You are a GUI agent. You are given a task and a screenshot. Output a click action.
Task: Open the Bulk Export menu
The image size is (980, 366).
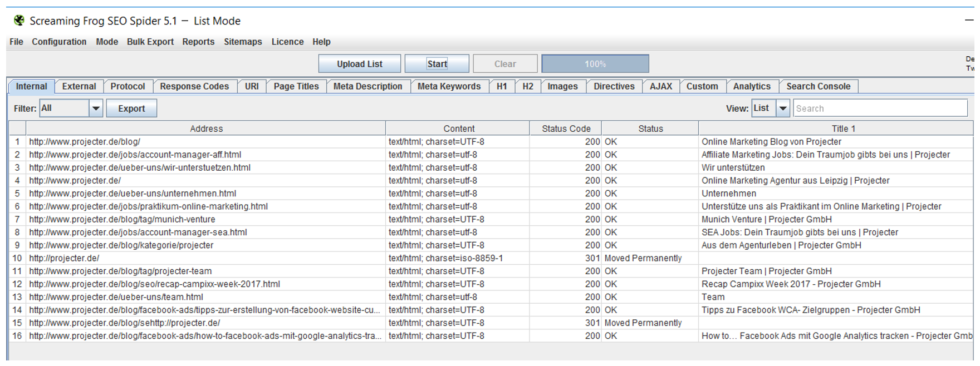tap(150, 42)
